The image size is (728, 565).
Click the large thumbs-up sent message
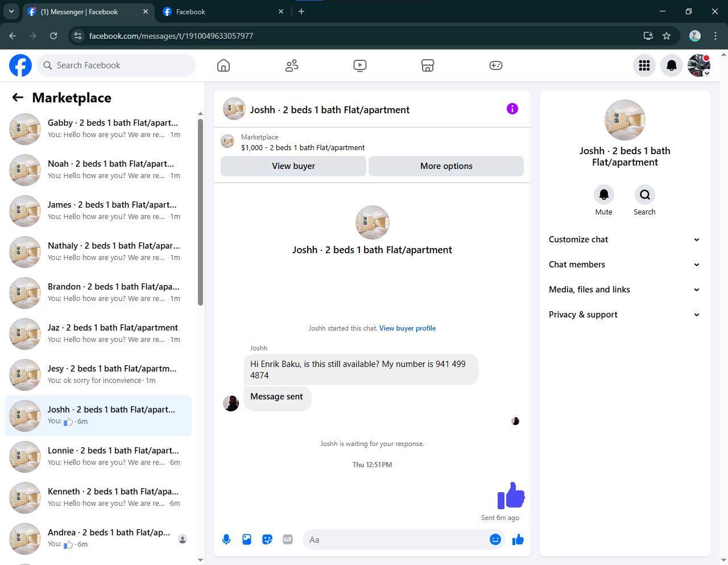[511, 495]
